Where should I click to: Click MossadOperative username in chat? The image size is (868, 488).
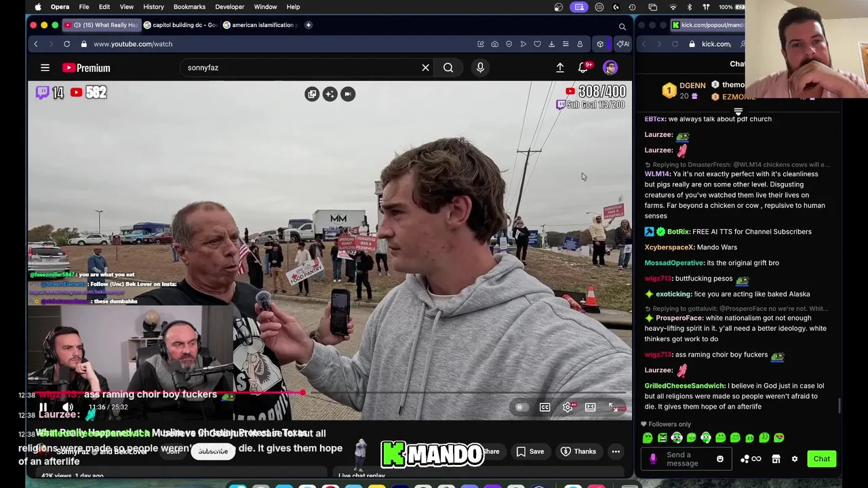[x=674, y=263]
